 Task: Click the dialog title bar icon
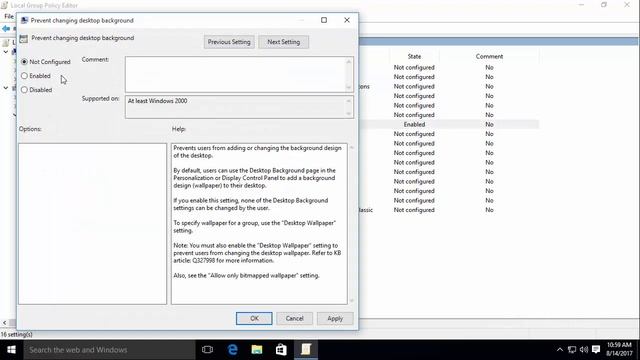coord(24,20)
